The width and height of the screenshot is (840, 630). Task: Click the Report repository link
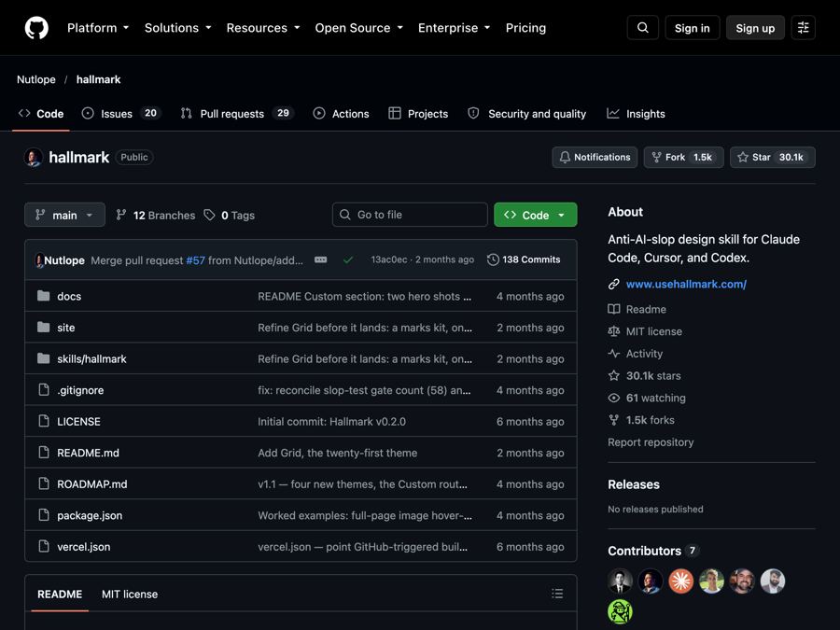651,442
